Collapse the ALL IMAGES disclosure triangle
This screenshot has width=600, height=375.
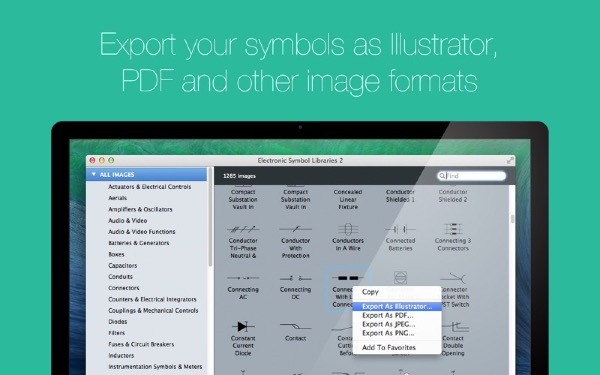94,174
